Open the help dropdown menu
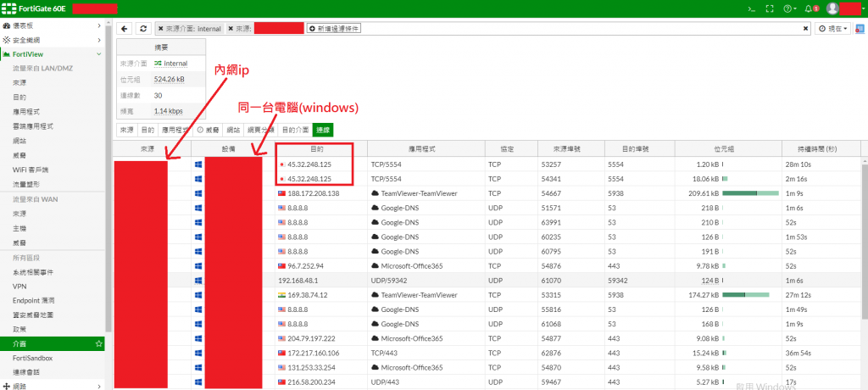Viewport: 868px width, 390px height. click(x=790, y=8)
